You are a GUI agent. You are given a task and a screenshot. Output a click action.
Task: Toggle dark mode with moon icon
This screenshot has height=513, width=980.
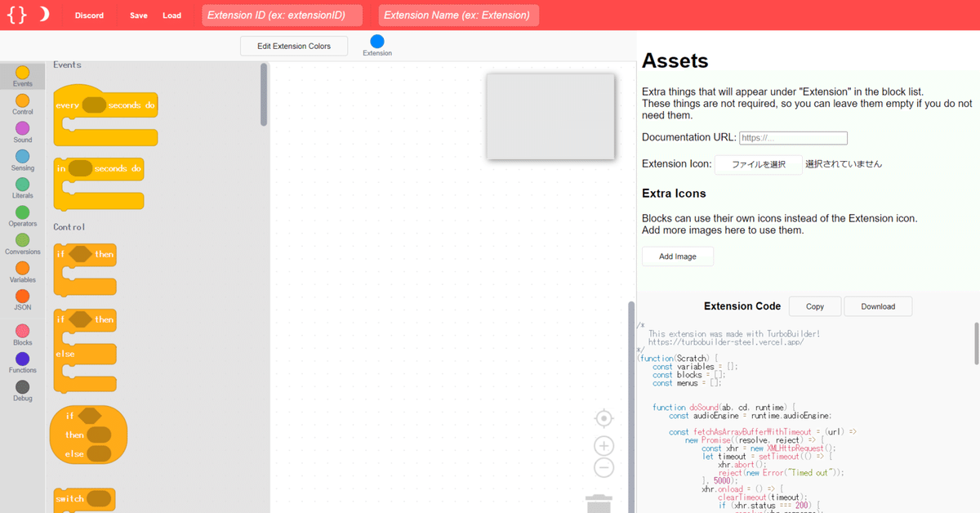coord(44,15)
